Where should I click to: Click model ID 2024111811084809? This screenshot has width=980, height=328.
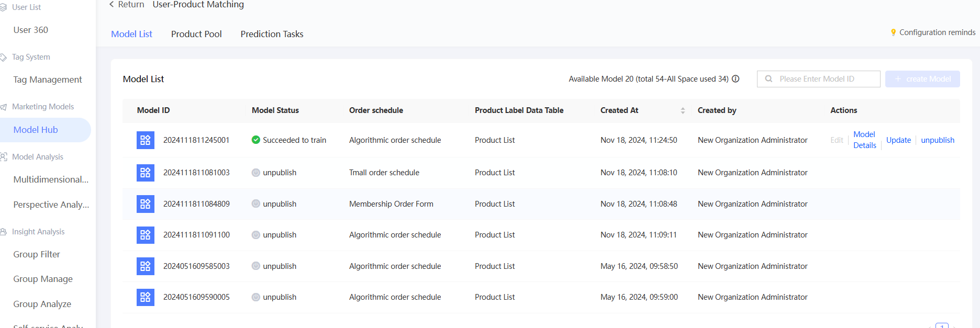196,204
